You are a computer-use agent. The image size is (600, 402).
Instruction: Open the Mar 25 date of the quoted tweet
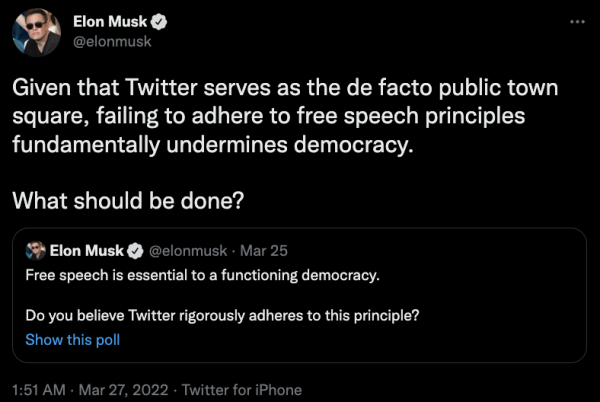point(264,251)
